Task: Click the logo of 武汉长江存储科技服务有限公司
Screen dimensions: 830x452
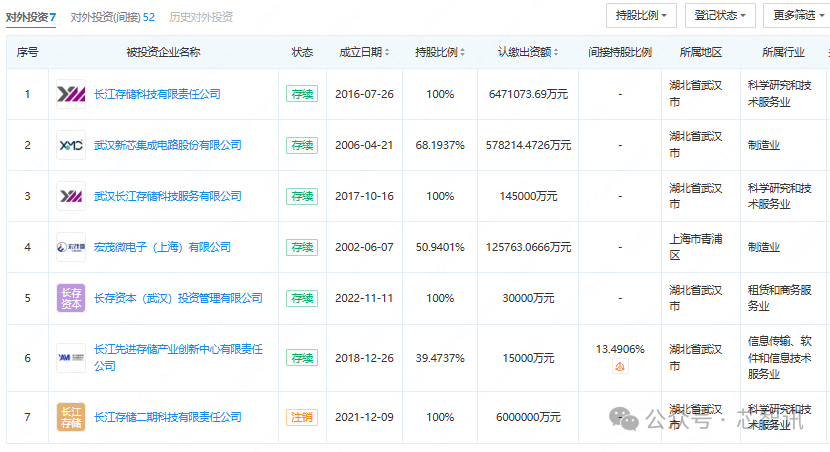Action: tap(71, 196)
